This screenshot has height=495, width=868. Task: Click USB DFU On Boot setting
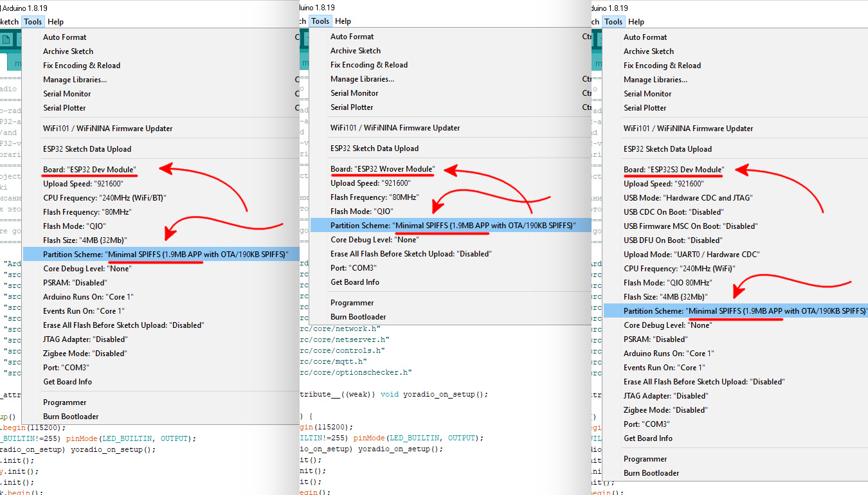[673, 240]
